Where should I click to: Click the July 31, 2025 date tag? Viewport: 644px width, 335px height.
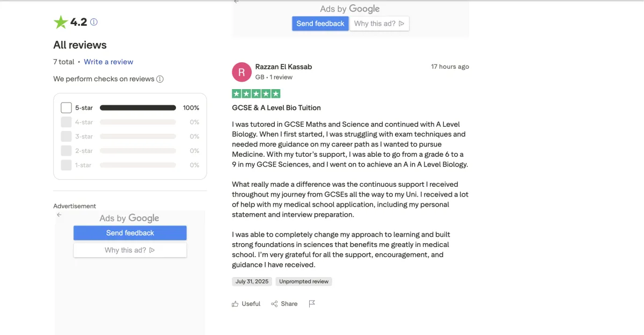252,281
